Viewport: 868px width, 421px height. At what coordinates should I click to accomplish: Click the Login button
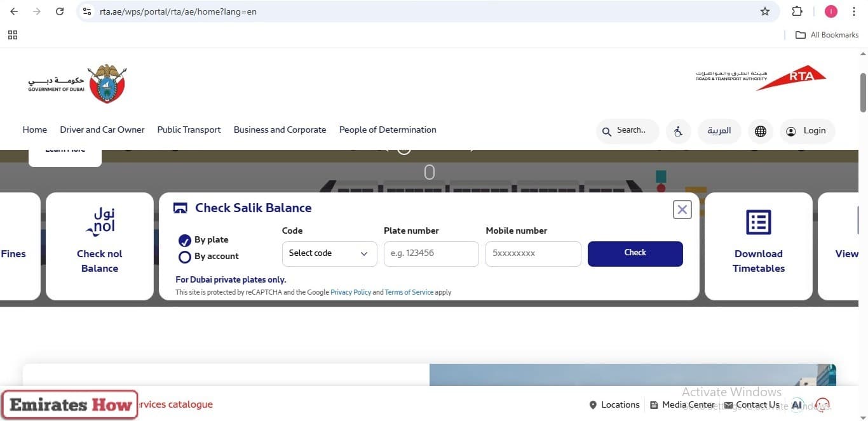807,131
